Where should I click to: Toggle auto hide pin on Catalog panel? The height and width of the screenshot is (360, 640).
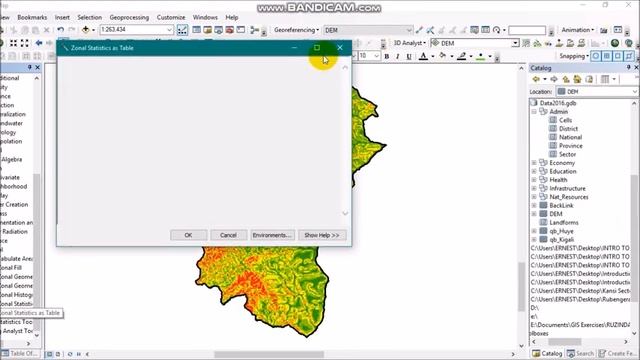pos(629,67)
